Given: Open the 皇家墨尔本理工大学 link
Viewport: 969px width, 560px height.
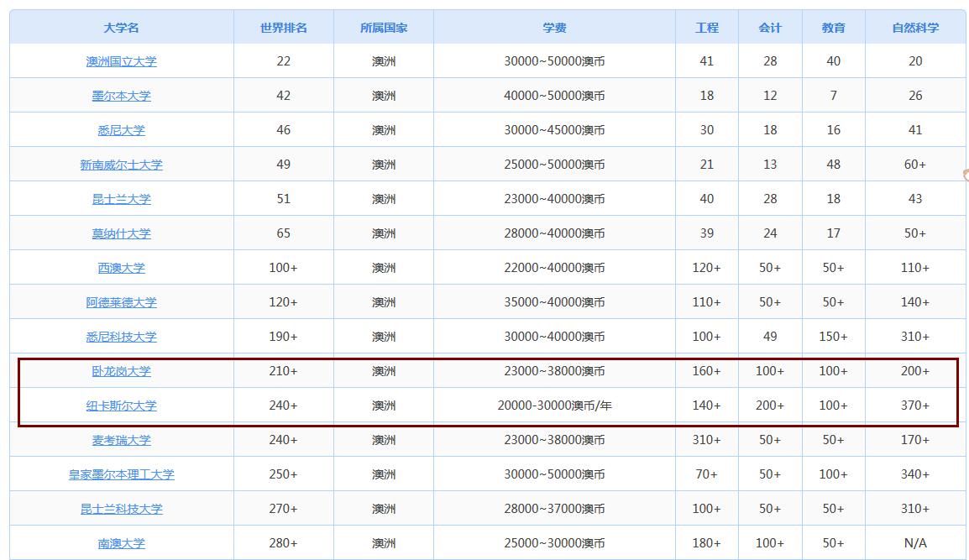Looking at the screenshot, I should point(121,474).
